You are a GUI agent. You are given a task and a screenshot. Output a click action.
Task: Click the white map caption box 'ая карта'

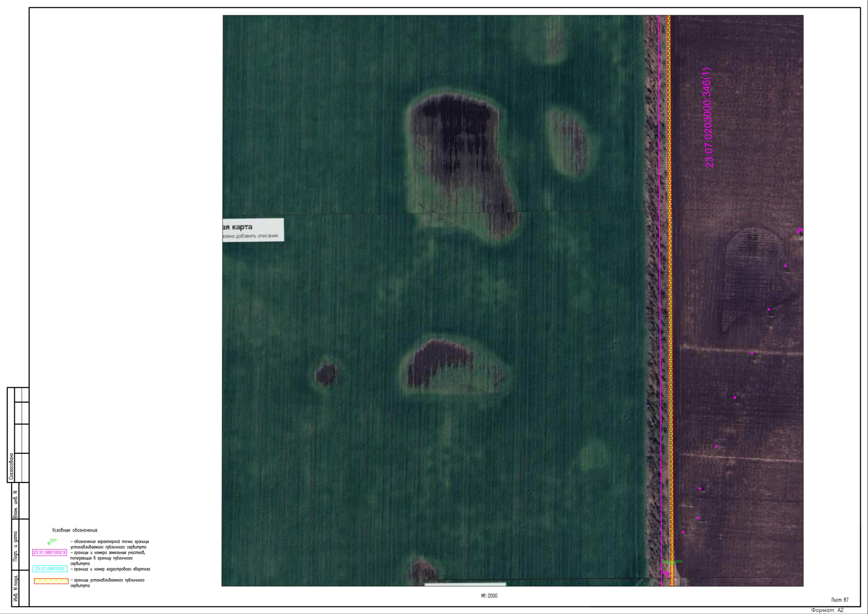coord(253,230)
